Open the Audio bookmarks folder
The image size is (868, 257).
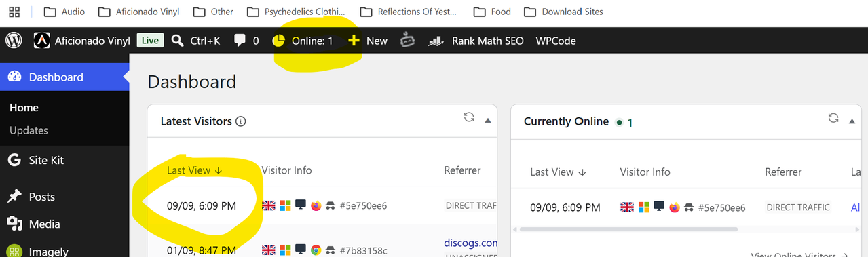click(64, 12)
